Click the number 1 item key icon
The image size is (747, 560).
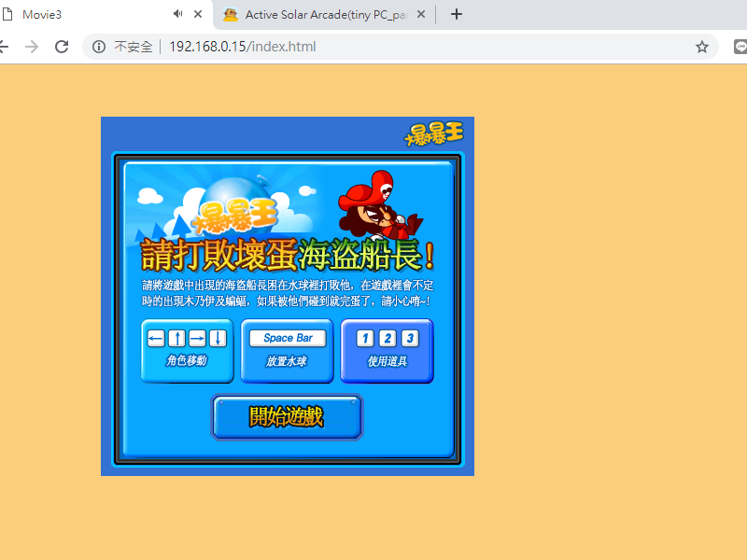365,338
